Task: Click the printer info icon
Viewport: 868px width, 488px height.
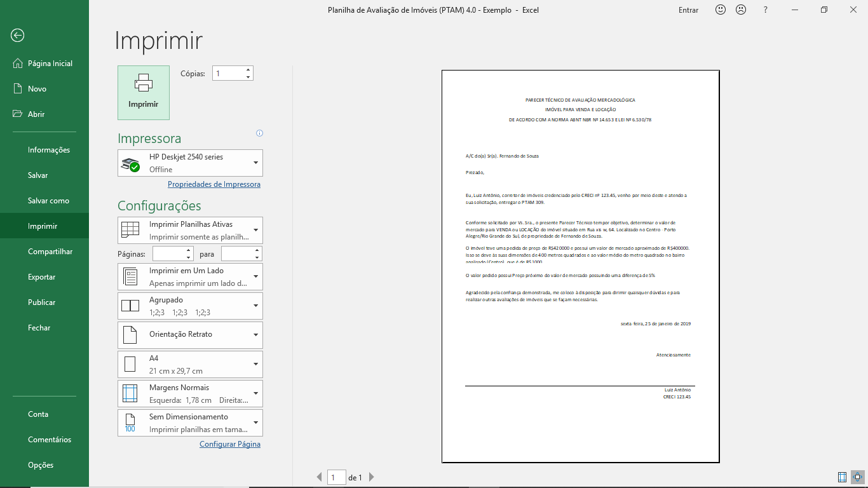Action: pos(259,133)
